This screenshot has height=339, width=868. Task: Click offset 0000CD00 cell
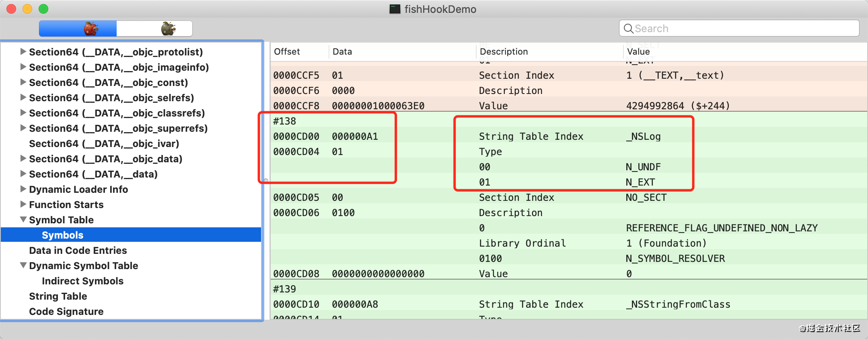click(x=296, y=137)
